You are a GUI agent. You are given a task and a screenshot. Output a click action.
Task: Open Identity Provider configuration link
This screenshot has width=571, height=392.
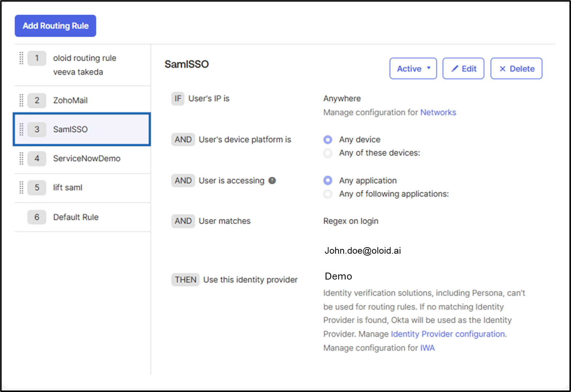click(448, 334)
